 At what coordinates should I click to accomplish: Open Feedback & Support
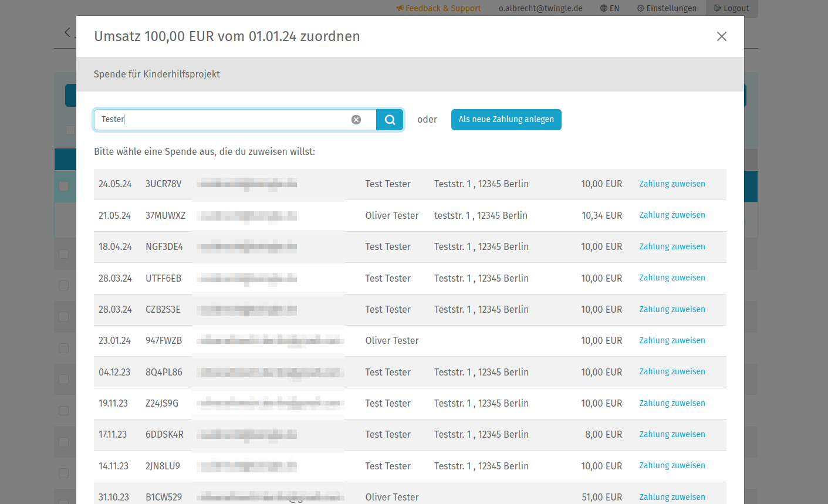pyautogui.click(x=438, y=8)
